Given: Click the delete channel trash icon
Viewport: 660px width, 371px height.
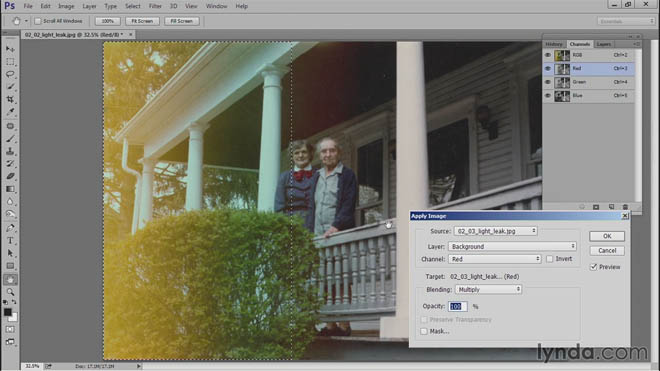Looking at the screenshot, I should [x=625, y=207].
